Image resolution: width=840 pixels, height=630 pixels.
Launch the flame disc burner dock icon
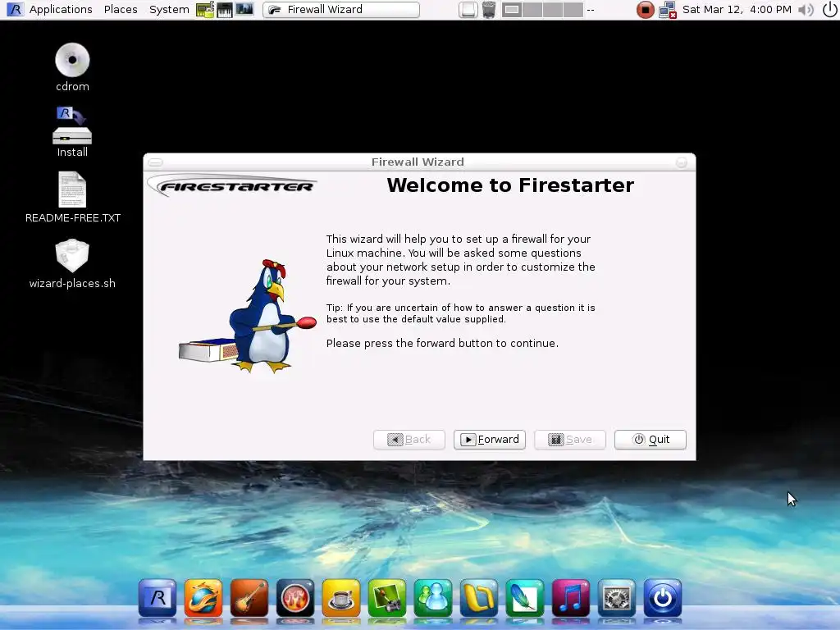pyautogui.click(x=295, y=598)
